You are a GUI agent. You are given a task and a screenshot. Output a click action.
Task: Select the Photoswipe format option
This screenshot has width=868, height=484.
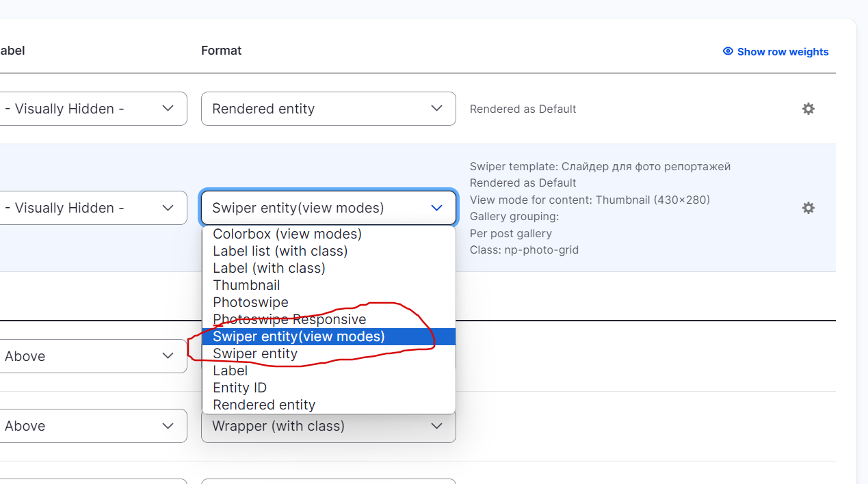coord(250,301)
